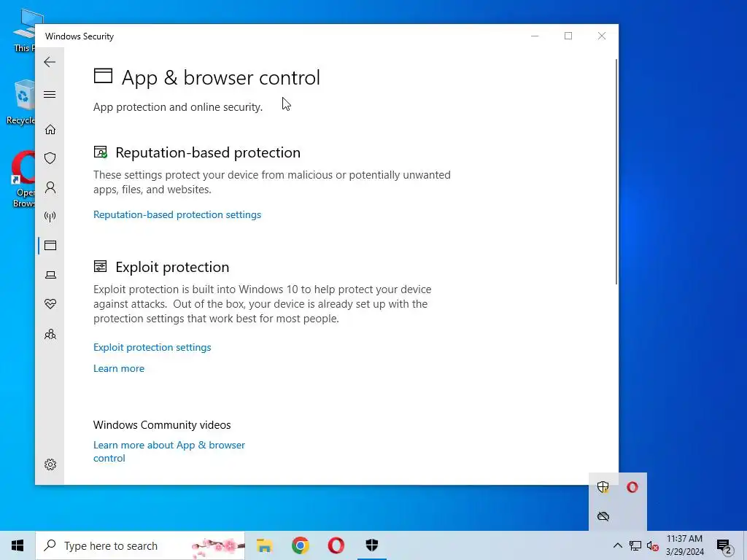
Task: Open Exploit protection settings link
Action: pyautogui.click(x=152, y=347)
